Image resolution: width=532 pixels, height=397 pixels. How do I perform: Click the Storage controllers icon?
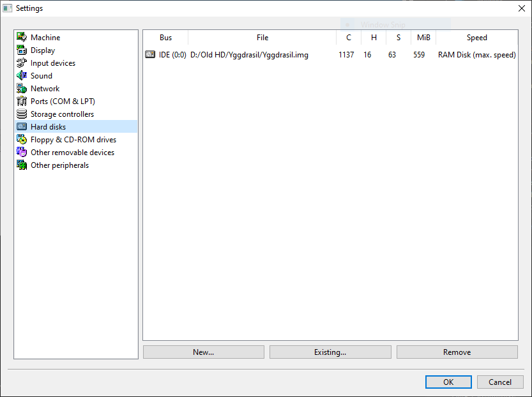click(x=22, y=114)
